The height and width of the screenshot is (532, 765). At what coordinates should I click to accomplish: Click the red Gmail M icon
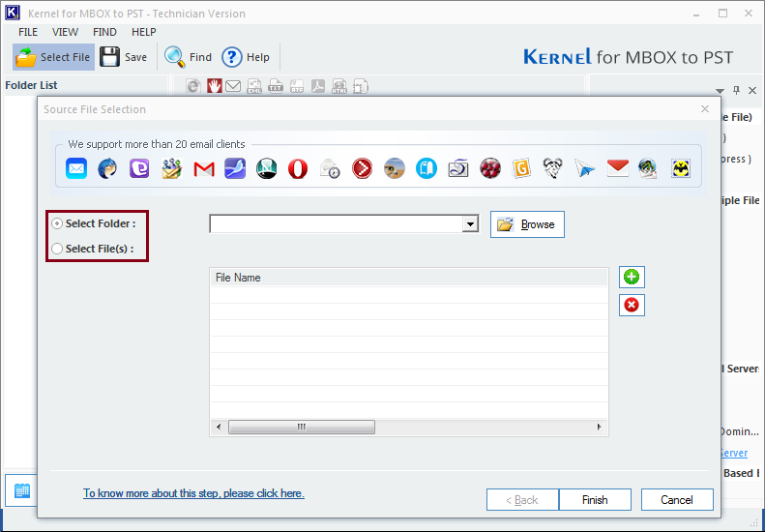(204, 169)
